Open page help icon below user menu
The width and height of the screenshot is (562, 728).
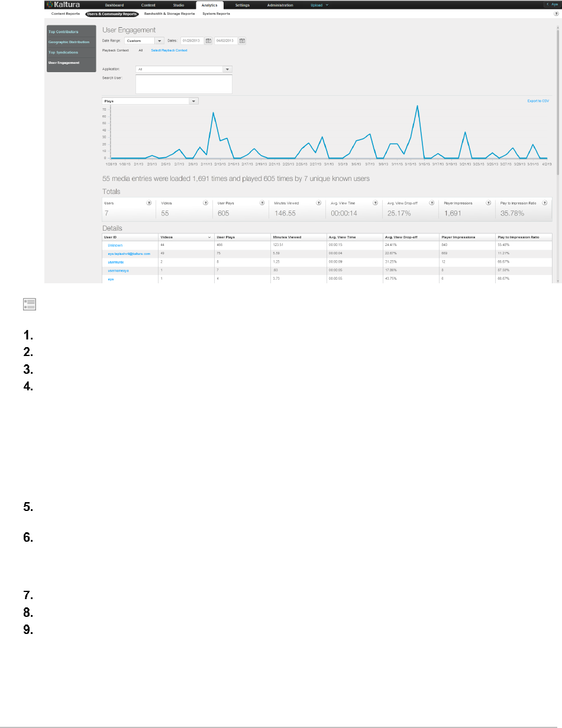pyautogui.click(x=556, y=13)
